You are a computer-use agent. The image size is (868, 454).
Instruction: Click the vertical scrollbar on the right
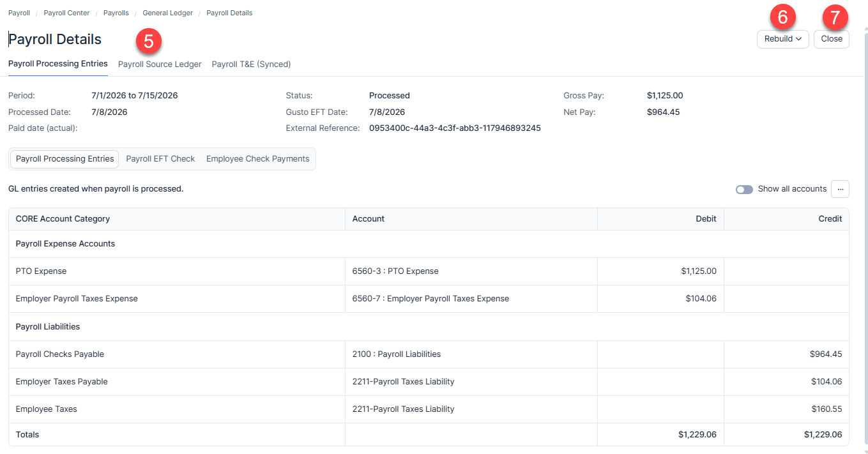(865, 239)
